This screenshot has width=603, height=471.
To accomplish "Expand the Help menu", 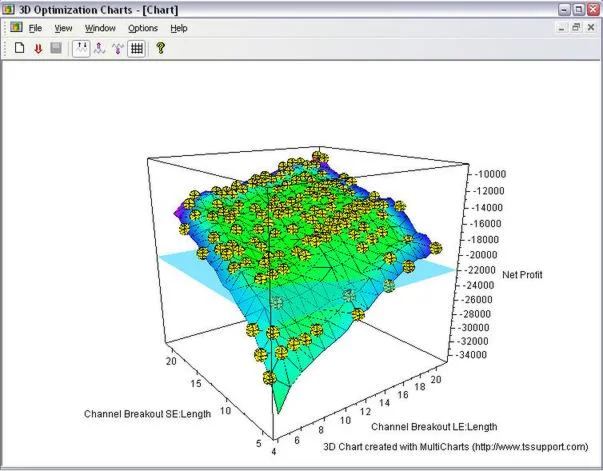I will tap(179, 28).
